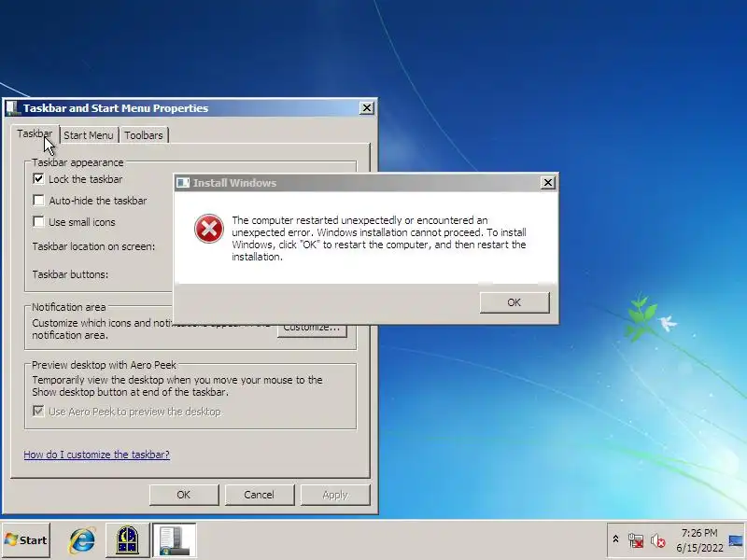The image size is (747, 560).
Task: Click the network disconnected tray icon
Action: (x=636, y=540)
